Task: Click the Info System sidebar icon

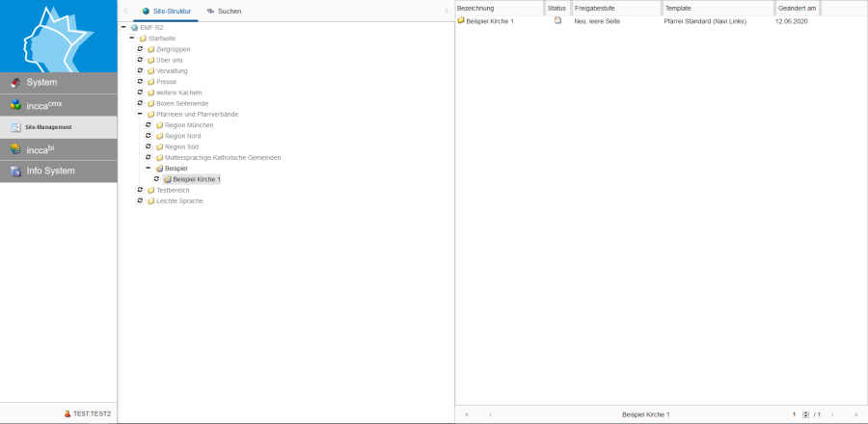Action: (x=15, y=172)
